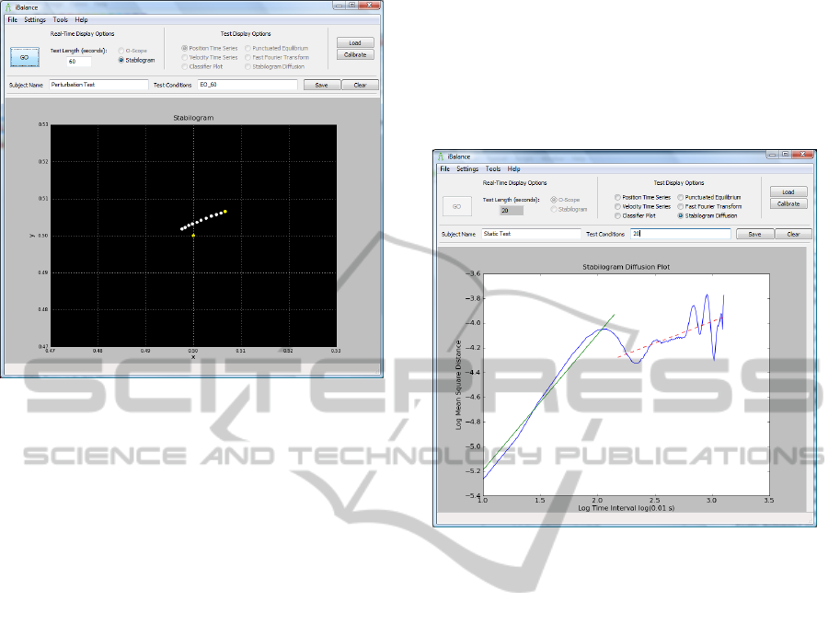Image resolution: width=840 pixels, height=625 pixels.
Task: Clear the Perturbation Test fields
Action: (360, 85)
